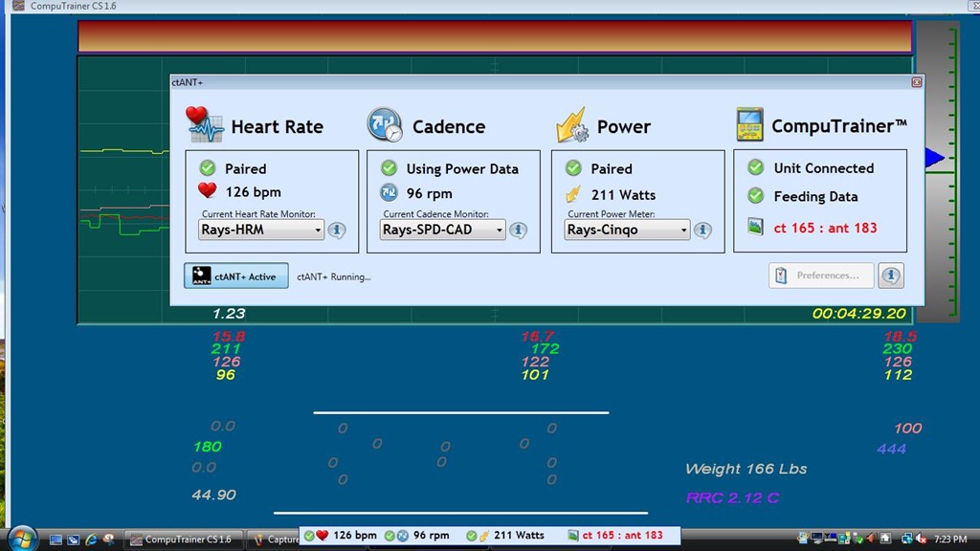Click the taskbar clock showing 7:23 PM
980x551 pixels.
(x=950, y=540)
